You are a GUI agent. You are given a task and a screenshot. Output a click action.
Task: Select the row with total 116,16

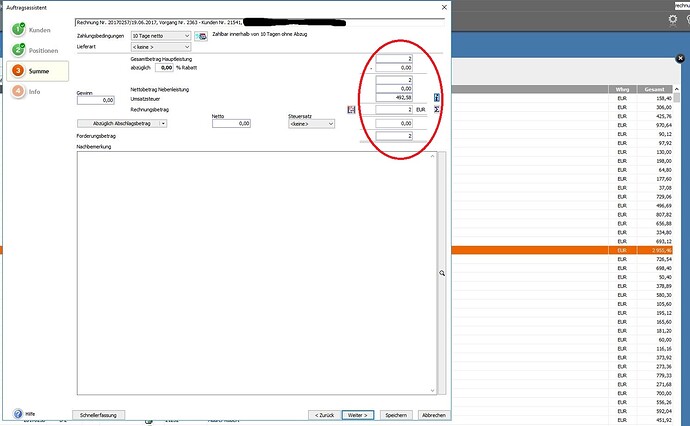click(x=562, y=349)
